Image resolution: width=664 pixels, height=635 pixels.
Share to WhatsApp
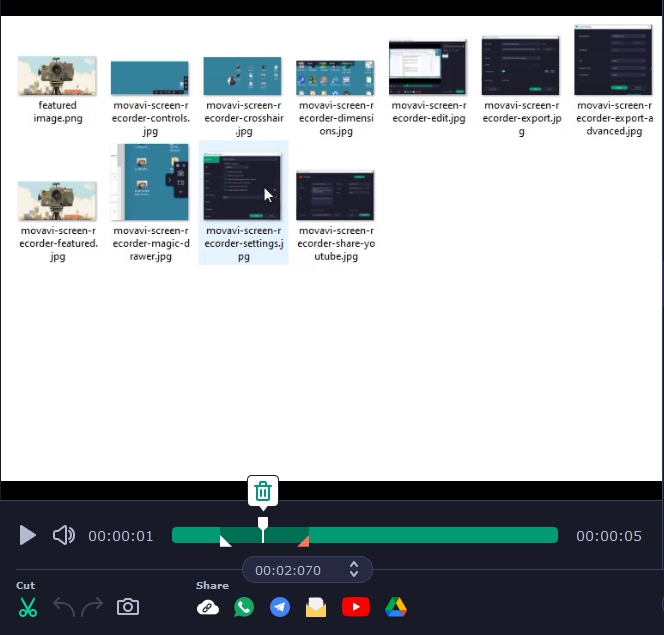pyautogui.click(x=244, y=607)
